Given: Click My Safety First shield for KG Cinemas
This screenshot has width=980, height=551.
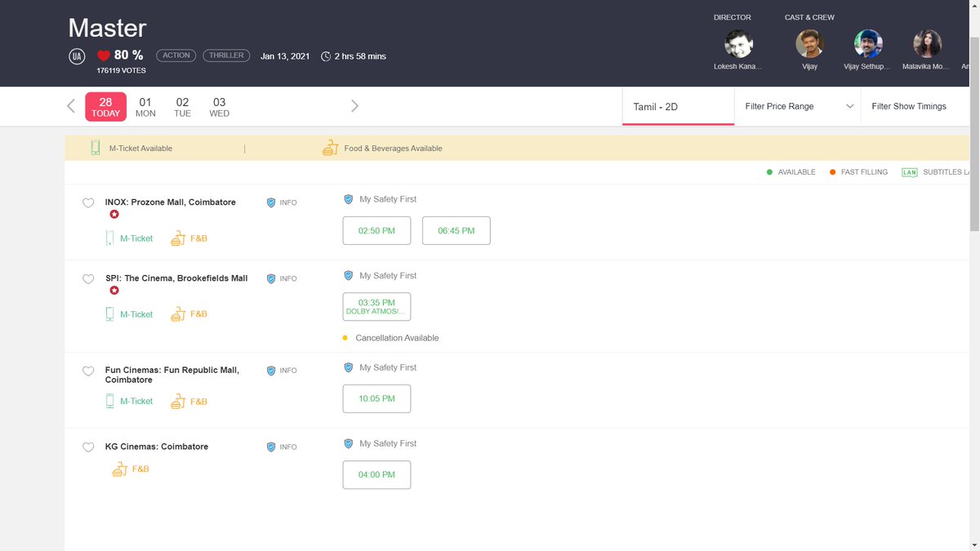Looking at the screenshot, I should click(x=348, y=444).
